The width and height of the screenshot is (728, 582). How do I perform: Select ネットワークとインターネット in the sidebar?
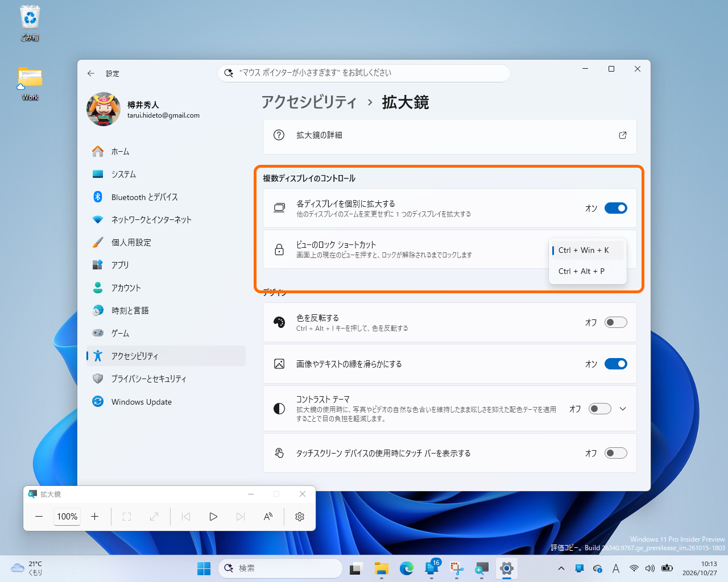pyautogui.click(x=166, y=220)
